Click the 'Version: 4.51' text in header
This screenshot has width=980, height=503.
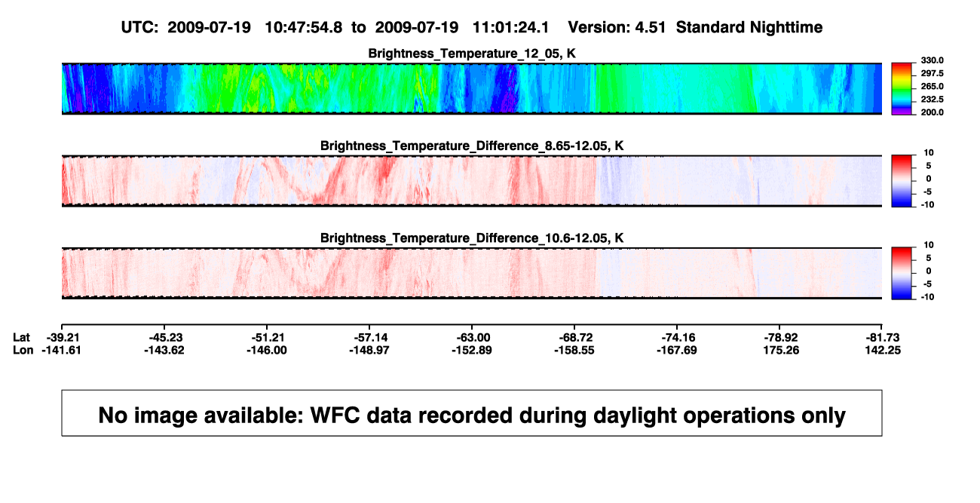(x=618, y=27)
